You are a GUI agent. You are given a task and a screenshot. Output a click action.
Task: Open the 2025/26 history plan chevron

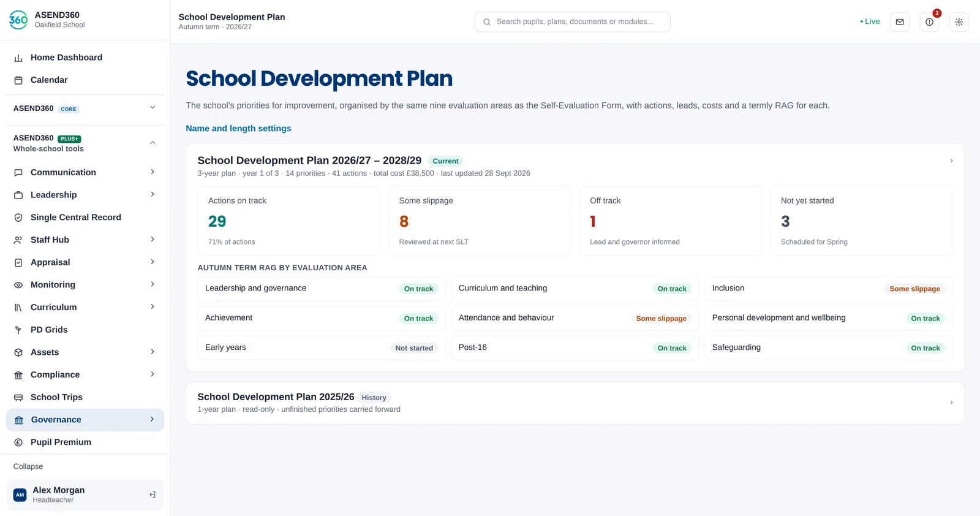point(951,403)
